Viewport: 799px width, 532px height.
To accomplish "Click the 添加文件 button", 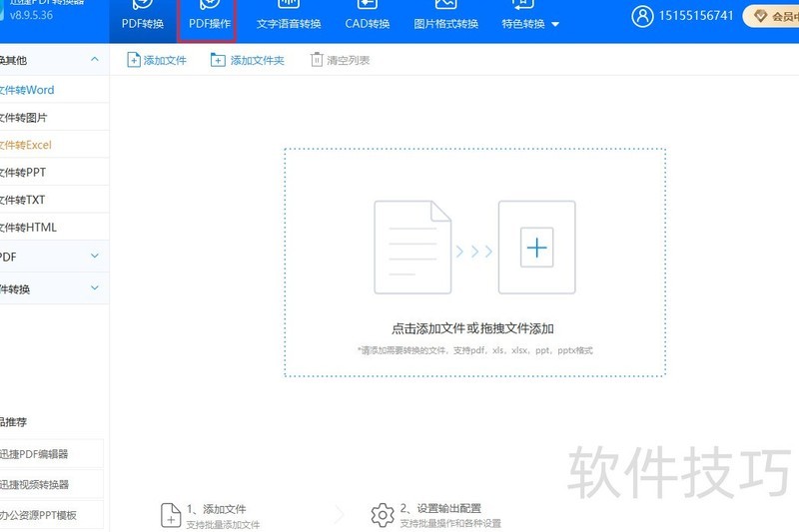I will [x=157, y=60].
